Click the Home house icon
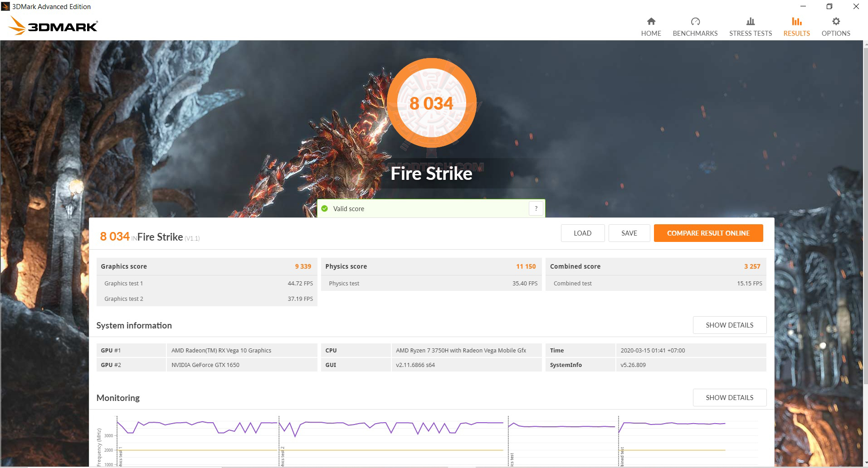 pos(651,21)
